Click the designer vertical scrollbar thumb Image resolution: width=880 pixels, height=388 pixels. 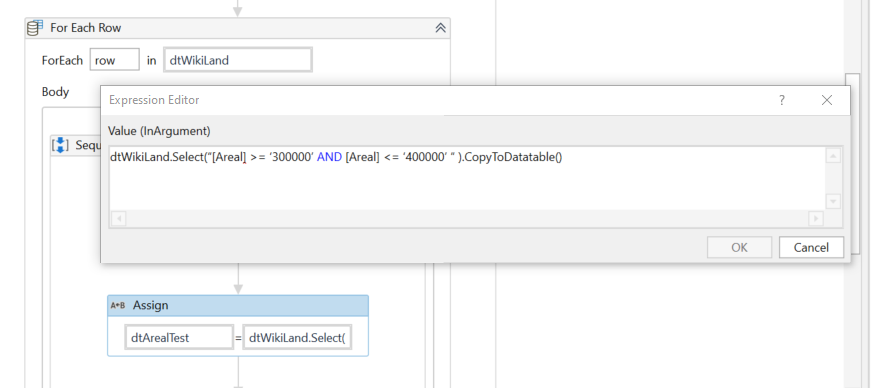852,163
